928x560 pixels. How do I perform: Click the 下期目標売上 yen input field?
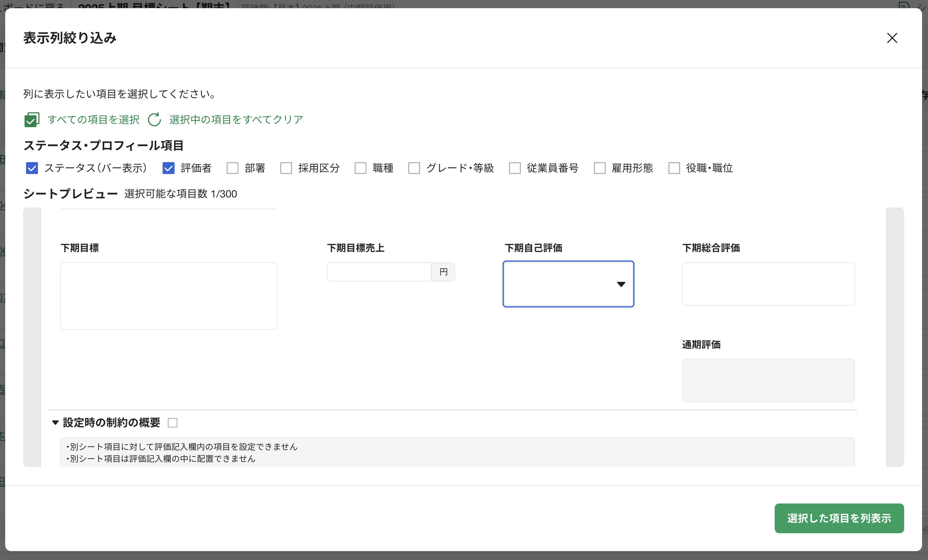point(379,272)
